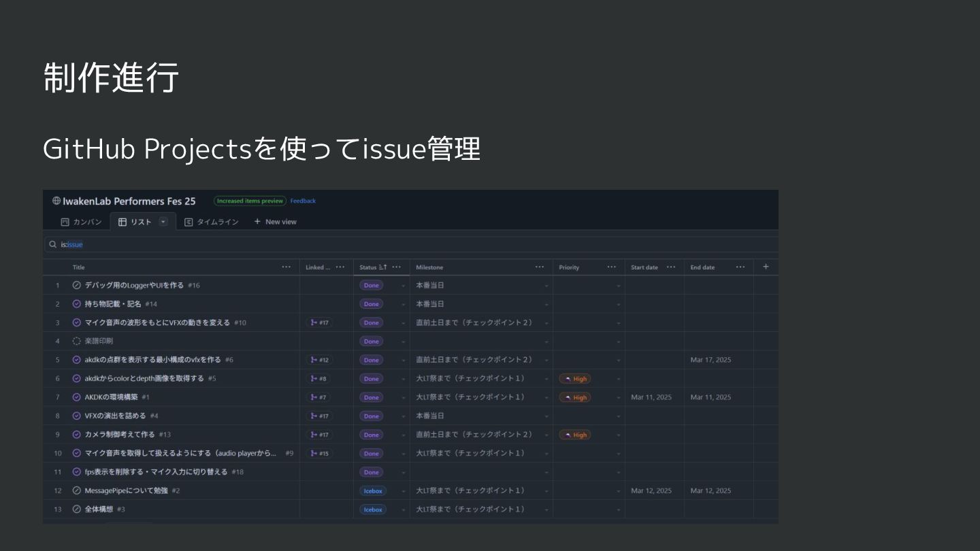980x551 pixels.
Task: Open issue 持ち物記載・記名 #14
Action: click(121, 304)
